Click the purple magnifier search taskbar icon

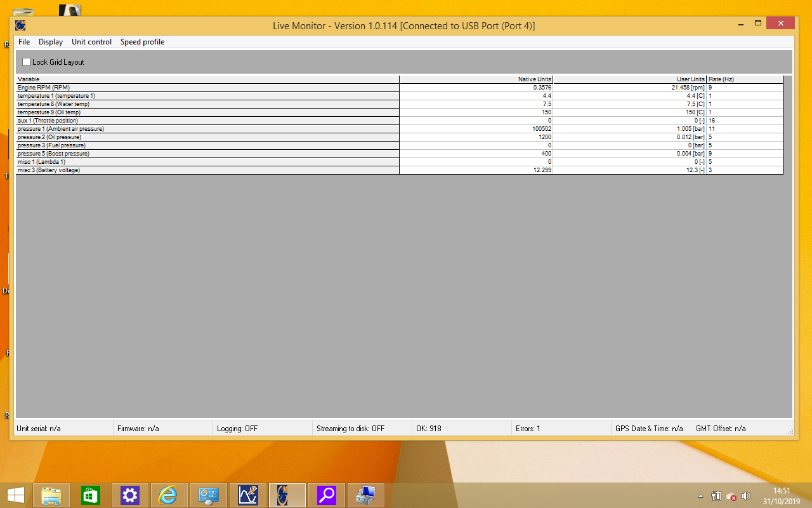(x=327, y=495)
